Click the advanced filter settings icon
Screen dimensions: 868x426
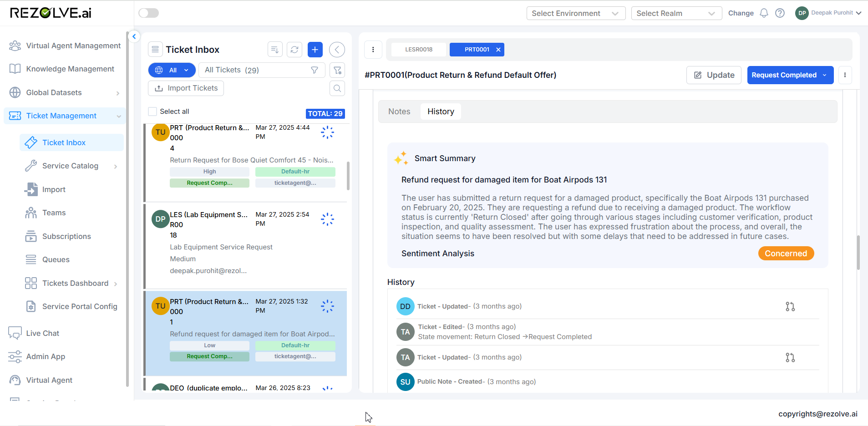pyautogui.click(x=337, y=70)
